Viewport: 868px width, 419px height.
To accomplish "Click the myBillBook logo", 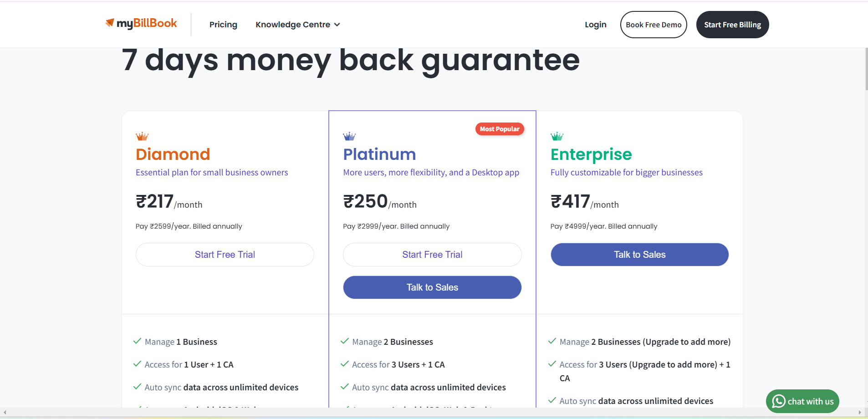I will pyautogui.click(x=141, y=23).
